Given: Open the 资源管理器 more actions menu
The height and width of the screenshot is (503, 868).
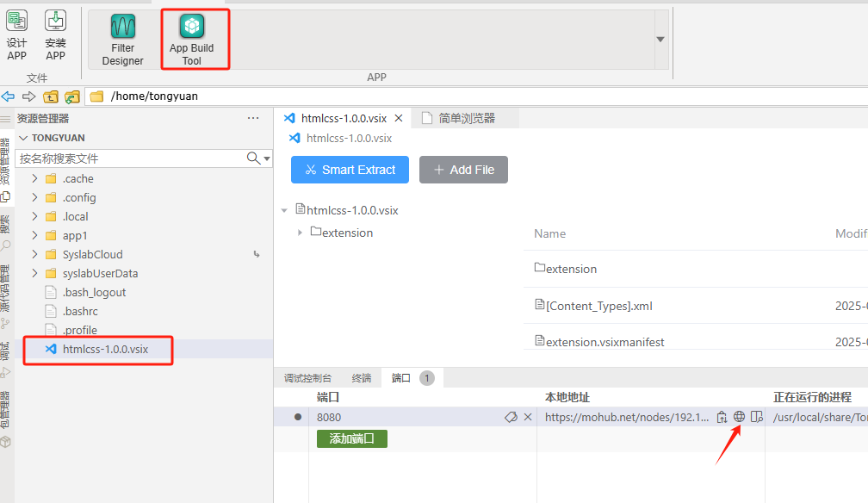Looking at the screenshot, I should pyautogui.click(x=253, y=118).
